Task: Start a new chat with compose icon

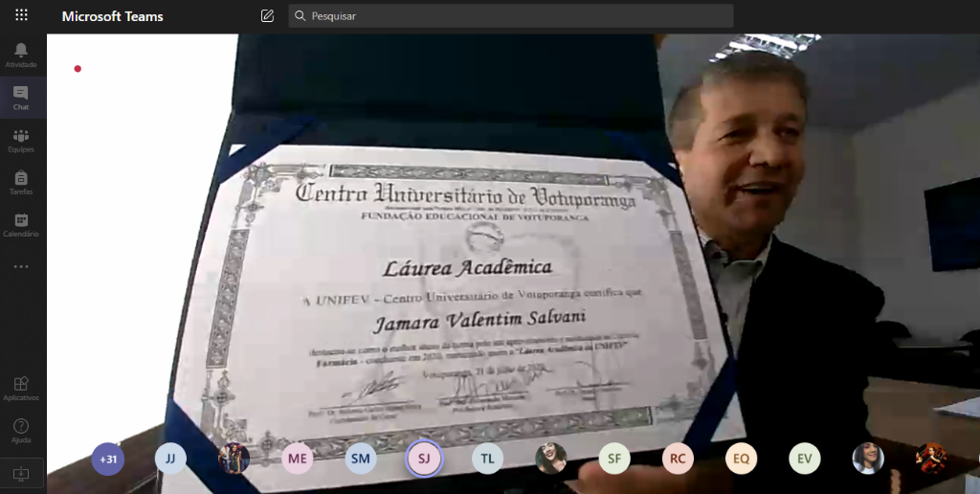Action: coord(268,15)
